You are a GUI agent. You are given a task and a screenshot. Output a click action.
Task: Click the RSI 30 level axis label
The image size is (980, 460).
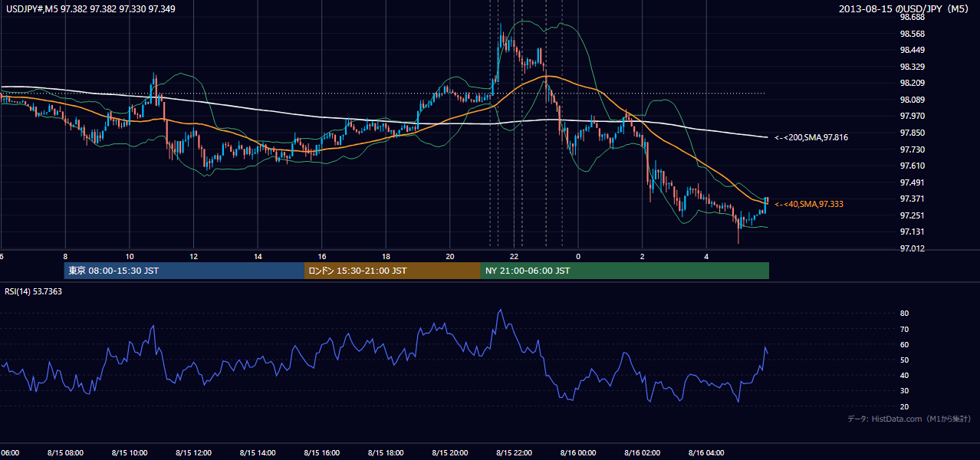(x=904, y=390)
